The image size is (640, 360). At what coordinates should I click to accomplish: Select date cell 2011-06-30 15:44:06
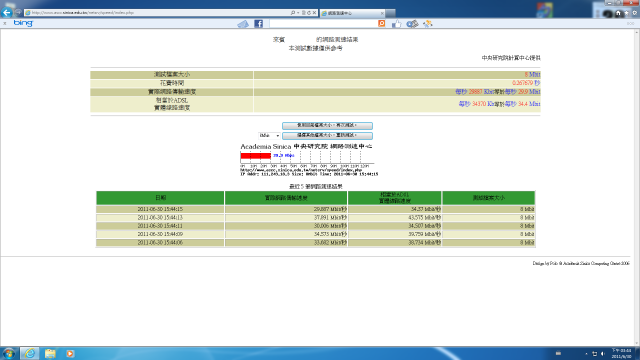[x=160, y=242]
